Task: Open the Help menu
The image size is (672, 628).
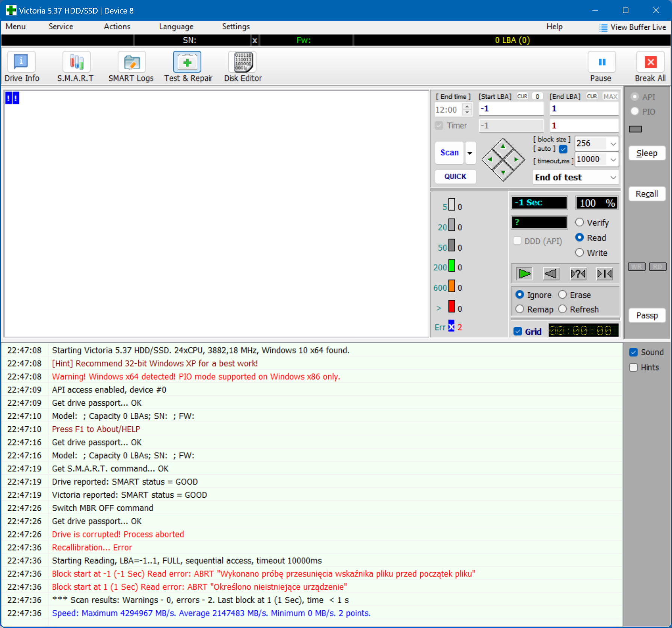Action: tap(554, 27)
